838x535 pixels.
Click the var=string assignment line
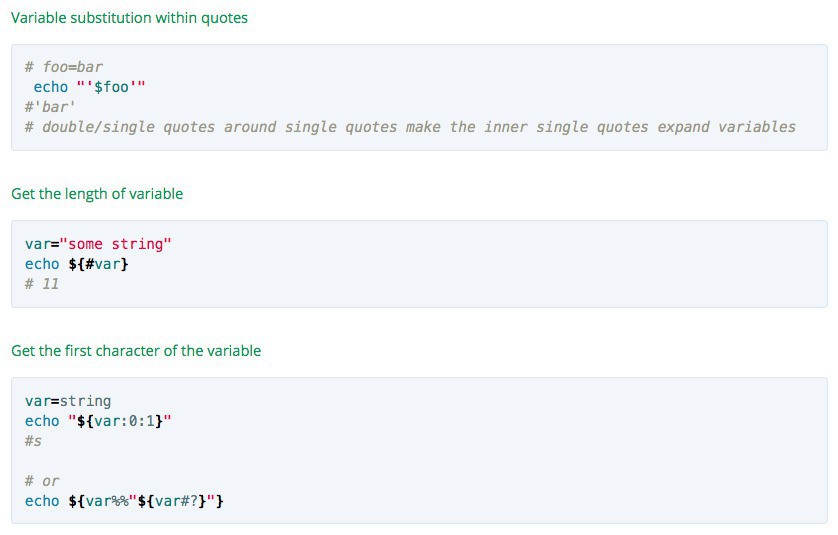(x=68, y=401)
